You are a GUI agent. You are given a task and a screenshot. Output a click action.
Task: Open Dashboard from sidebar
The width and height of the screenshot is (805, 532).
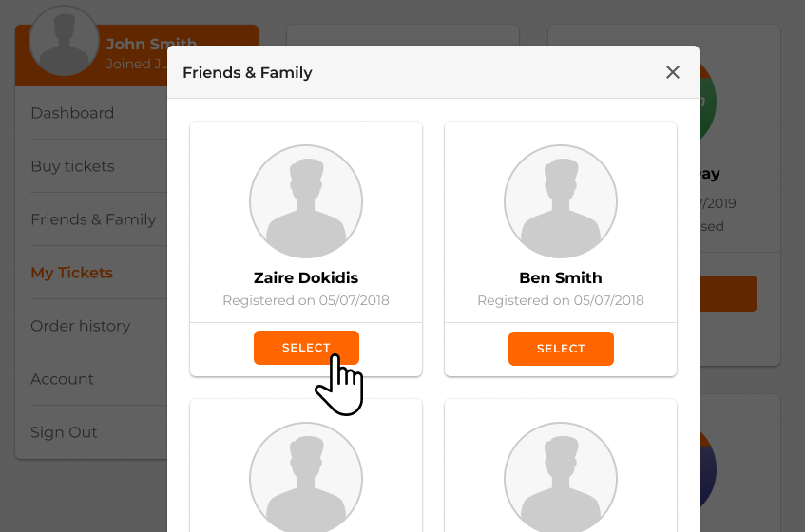pos(72,113)
